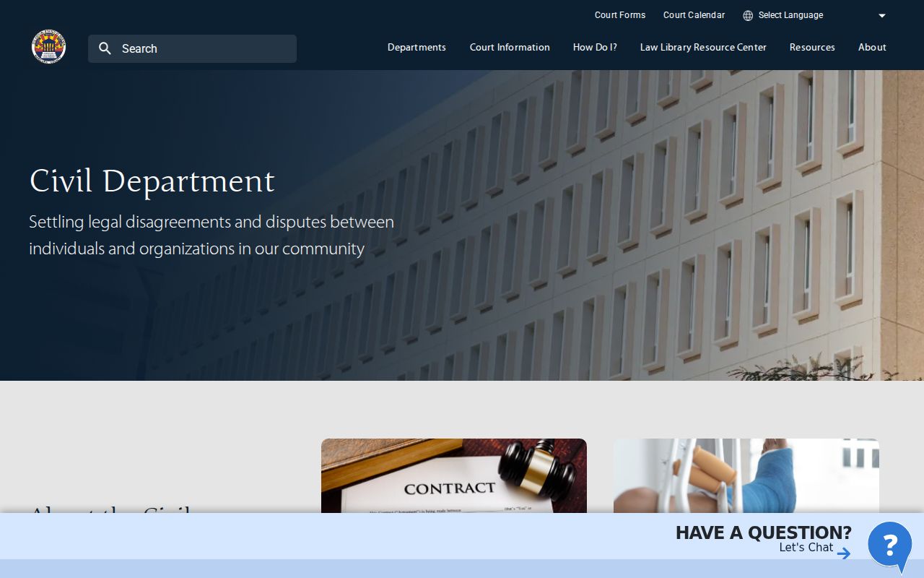Click the Let's Chat arrow icon
The height and width of the screenshot is (578, 924).
844,553
